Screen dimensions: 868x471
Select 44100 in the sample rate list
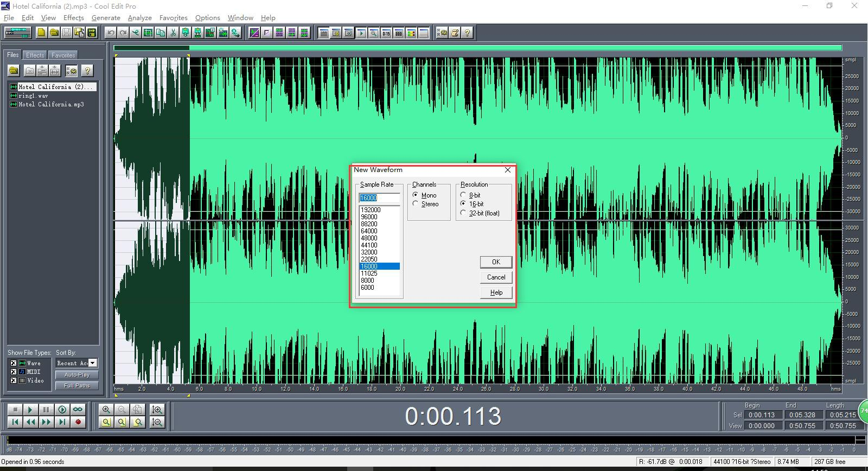(369, 245)
